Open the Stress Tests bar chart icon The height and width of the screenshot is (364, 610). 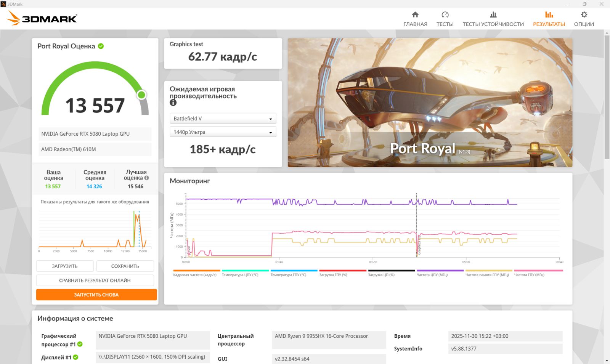tap(493, 15)
